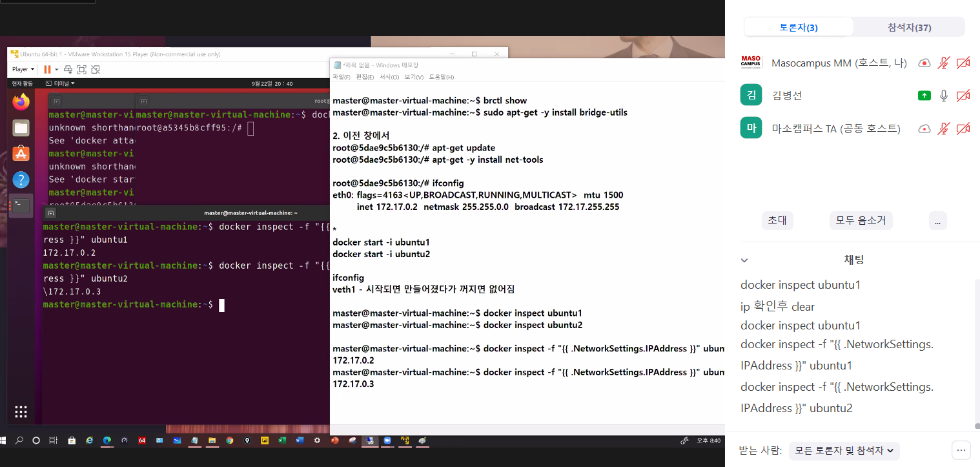The width and height of the screenshot is (980, 467).
Task: Open Firefox from the Ubuntu dock
Action: click(21, 102)
